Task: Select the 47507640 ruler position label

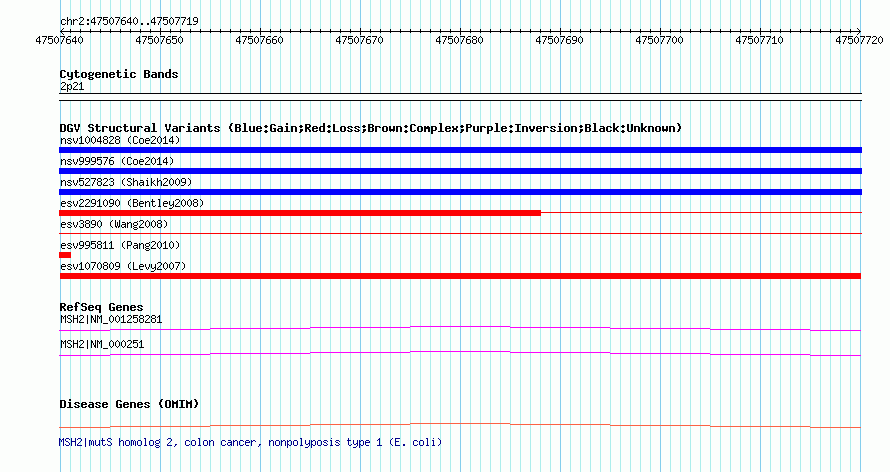Action: point(59,40)
